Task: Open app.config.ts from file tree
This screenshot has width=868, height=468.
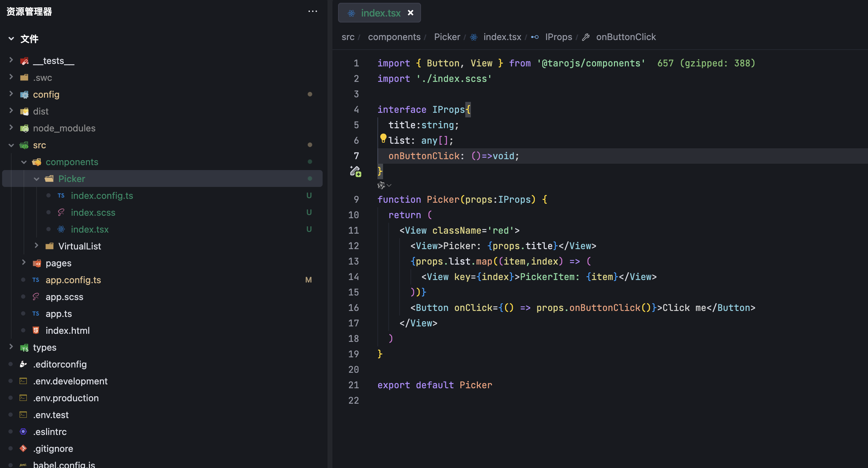Action: [73, 280]
